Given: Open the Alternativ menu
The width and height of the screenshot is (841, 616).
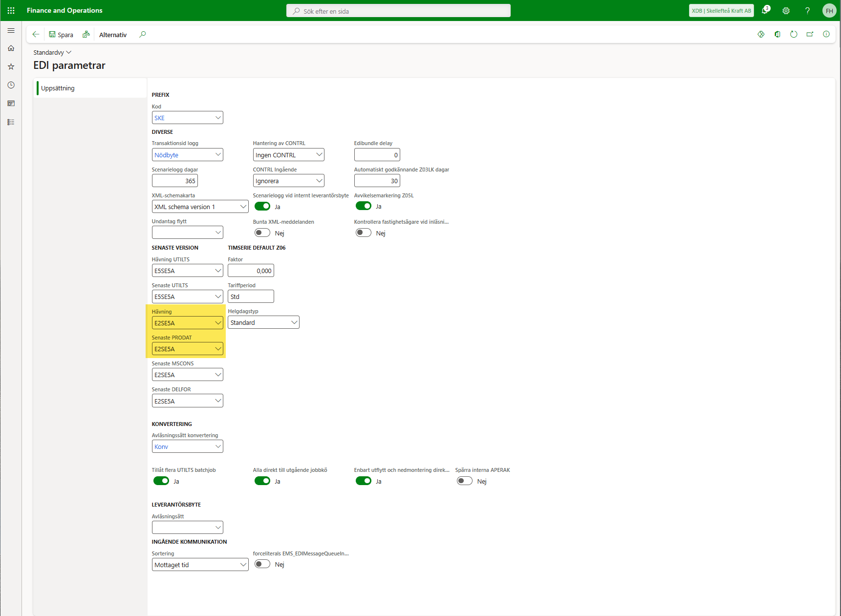Looking at the screenshot, I should coord(113,35).
